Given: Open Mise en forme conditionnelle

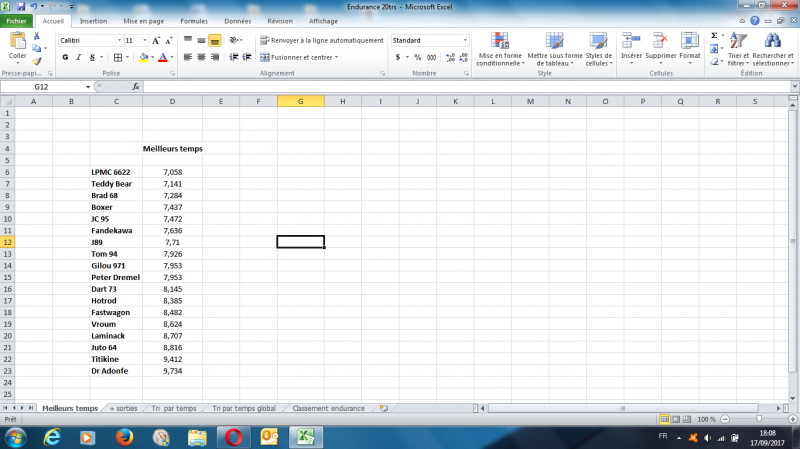Looking at the screenshot, I should [x=500, y=49].
